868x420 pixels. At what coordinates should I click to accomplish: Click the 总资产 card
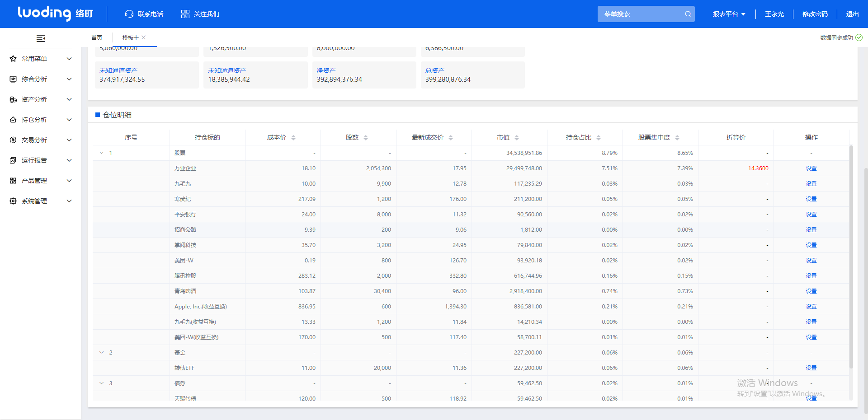pyautogui.click(x=472, y=75)
